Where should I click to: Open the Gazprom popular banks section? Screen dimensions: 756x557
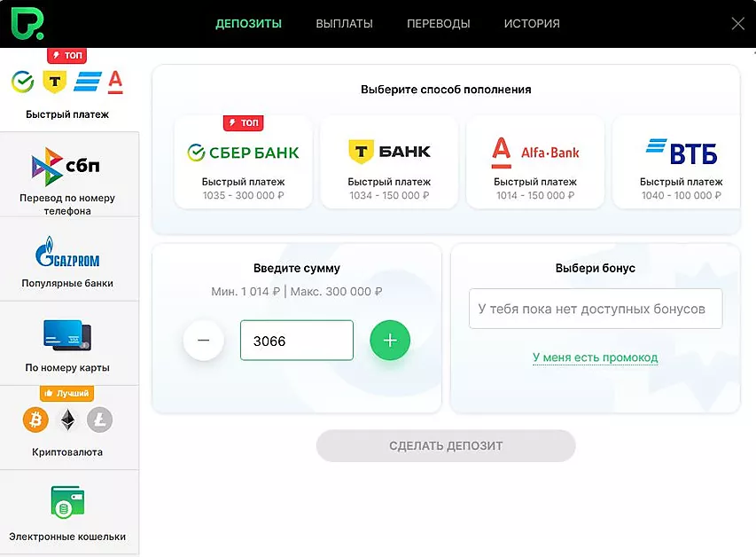pyautogui.click(x=67, y=259)
